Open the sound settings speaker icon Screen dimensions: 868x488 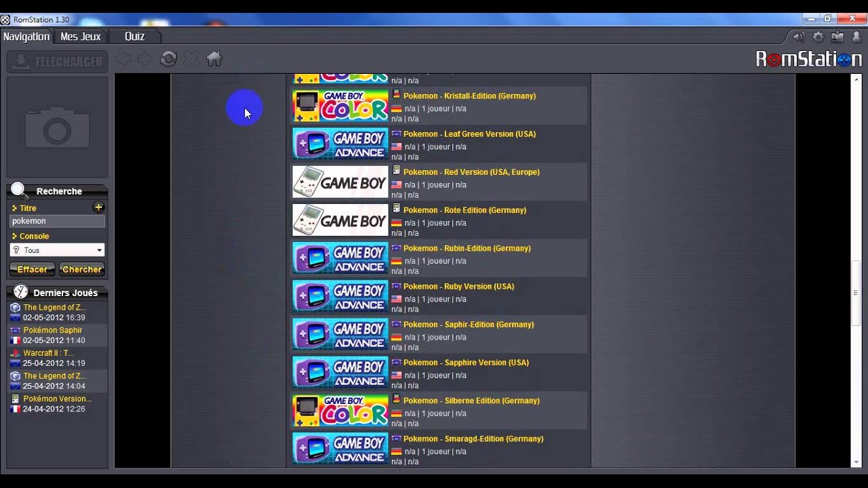click(799, 37)
